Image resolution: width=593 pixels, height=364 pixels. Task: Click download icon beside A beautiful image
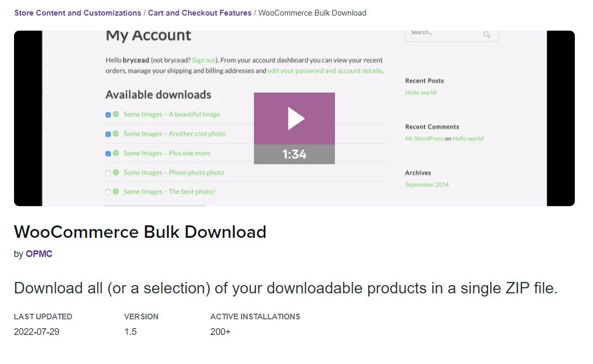click(x=116, y=114)
